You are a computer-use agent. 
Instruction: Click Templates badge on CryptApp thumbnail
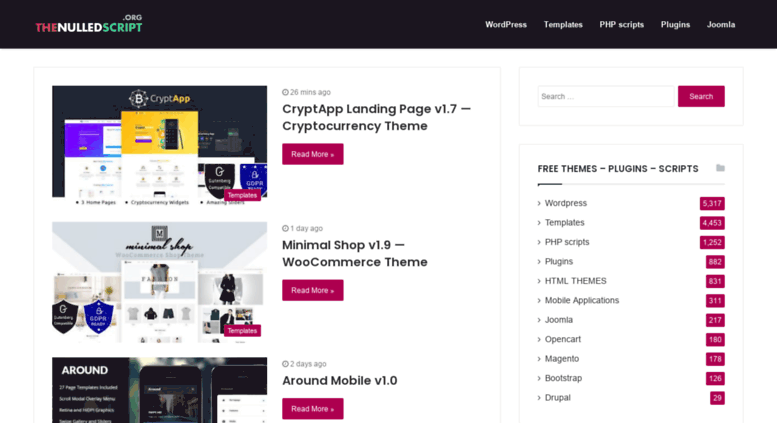[x=242, y=195]
